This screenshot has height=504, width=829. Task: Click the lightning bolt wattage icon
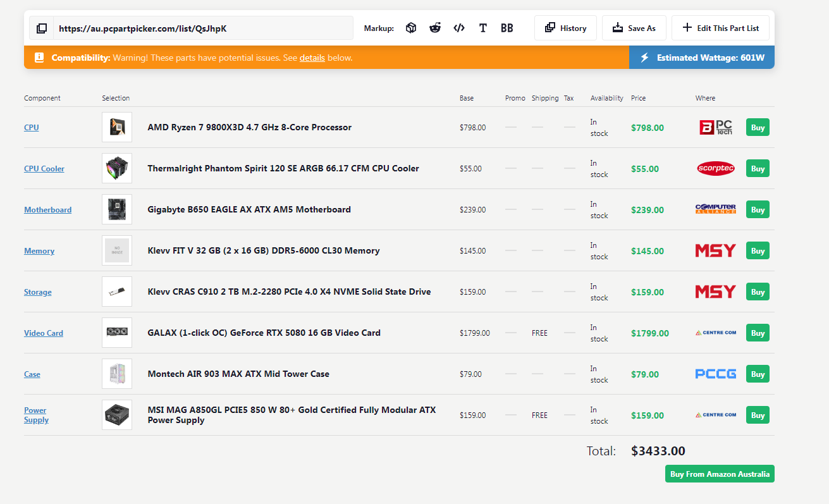(x=645, y=58)
